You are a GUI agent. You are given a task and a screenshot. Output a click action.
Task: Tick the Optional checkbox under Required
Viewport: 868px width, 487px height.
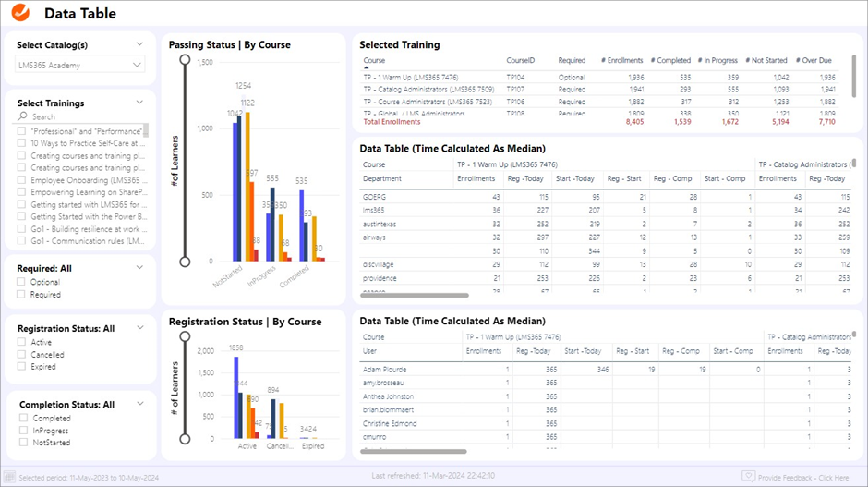22,283
